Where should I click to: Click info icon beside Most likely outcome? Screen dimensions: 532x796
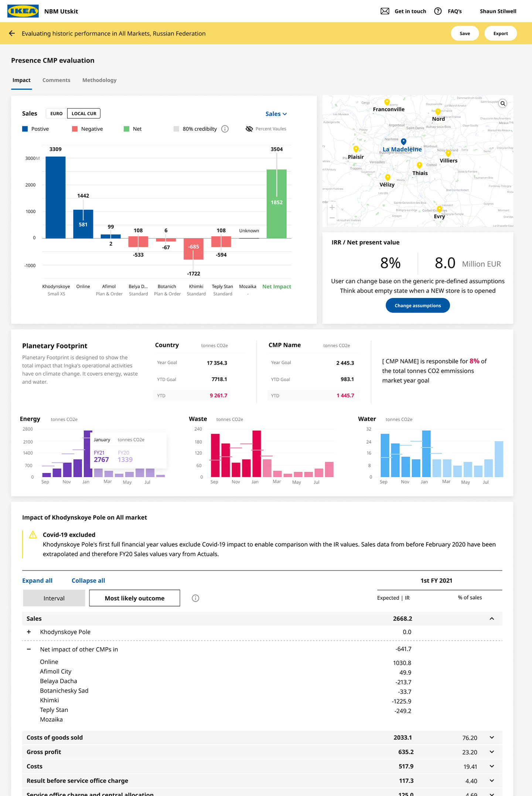point(195,598)
